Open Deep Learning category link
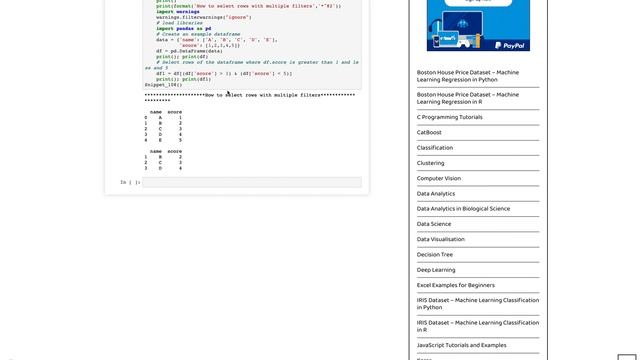 click(x=436, y=270)
